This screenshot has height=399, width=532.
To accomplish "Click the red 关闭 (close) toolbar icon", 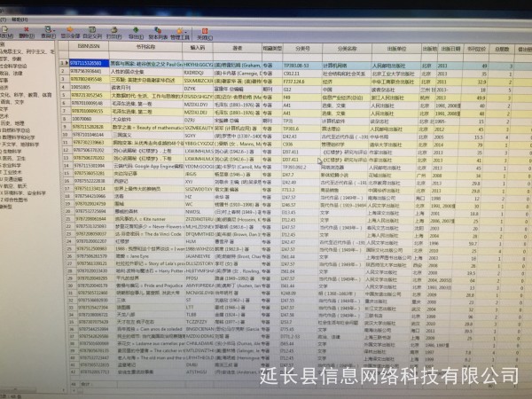I will click(205, 35).
